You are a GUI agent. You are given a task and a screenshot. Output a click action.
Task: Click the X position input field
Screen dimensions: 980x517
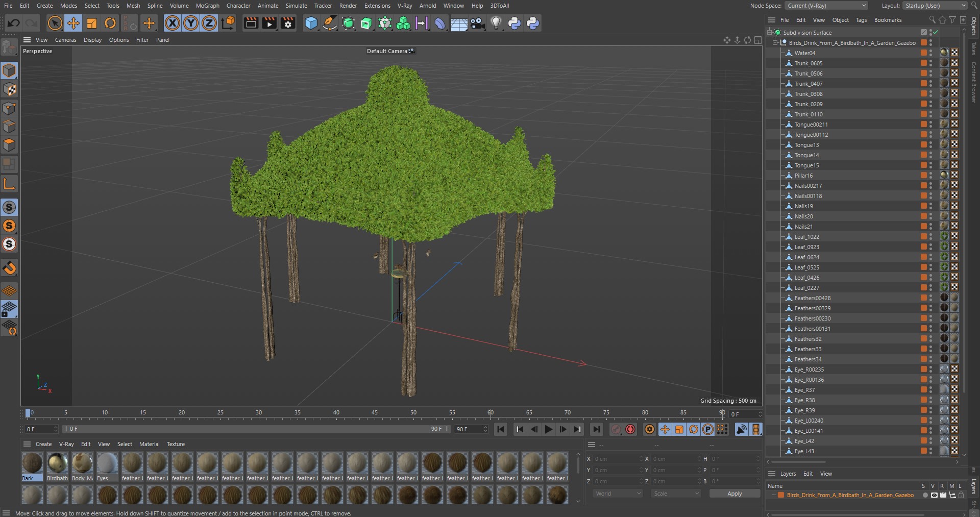tap(618, 459)
